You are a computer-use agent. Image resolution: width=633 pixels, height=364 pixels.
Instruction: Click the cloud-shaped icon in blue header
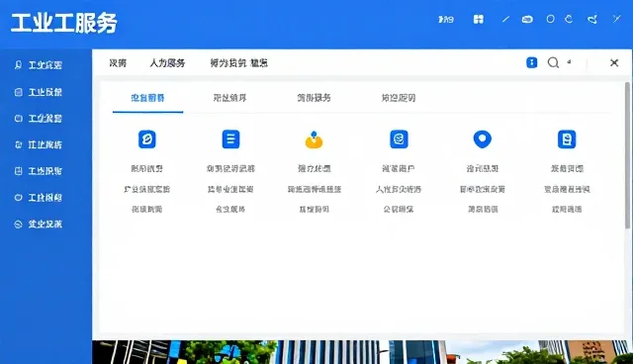527,20
